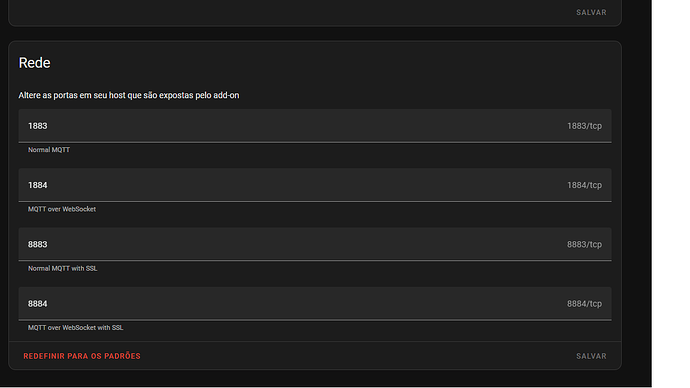Click the dark area below the Rede card
This screenshot has width=690, height=388.
coord(315,378)
